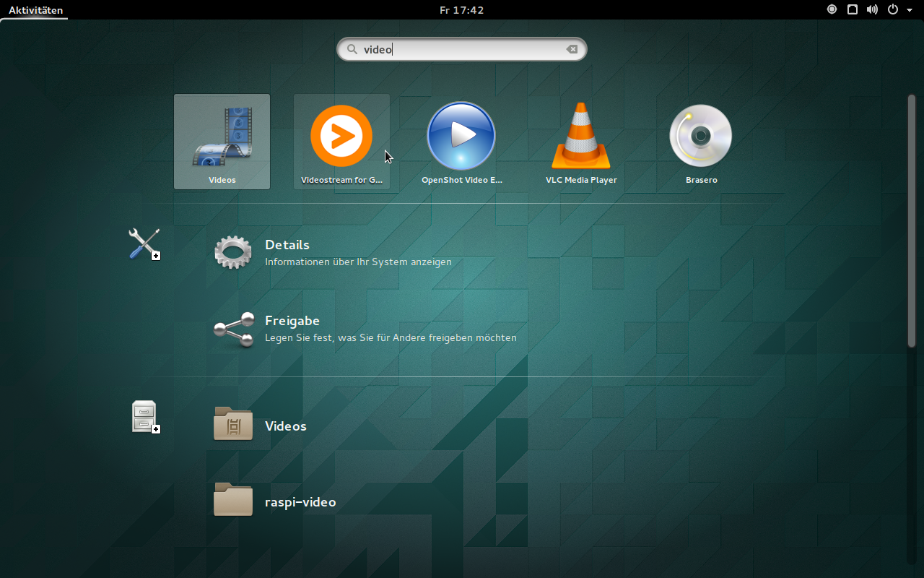Open the Brasero disc burner

point(701,142)
